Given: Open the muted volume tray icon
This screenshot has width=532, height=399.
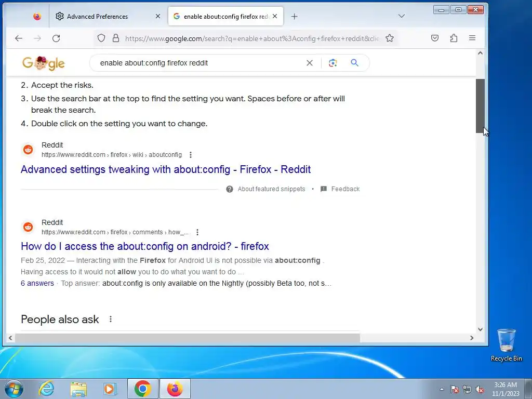Looking at the screenshot, I should tap(480, 390).
